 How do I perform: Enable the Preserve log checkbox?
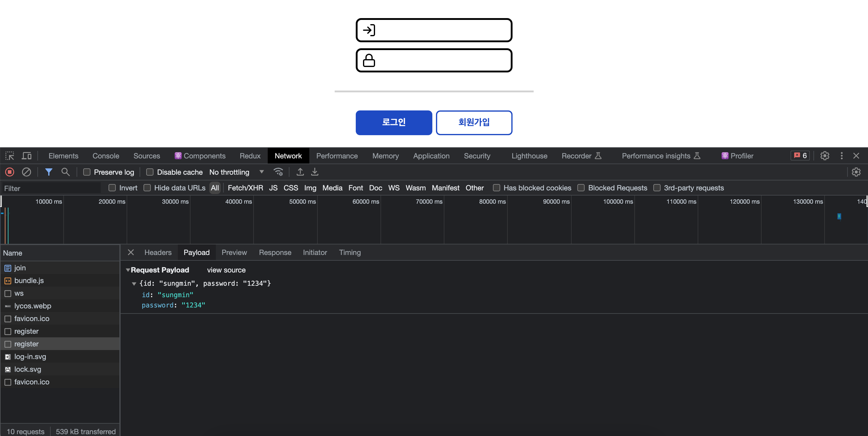pos(87,172)
